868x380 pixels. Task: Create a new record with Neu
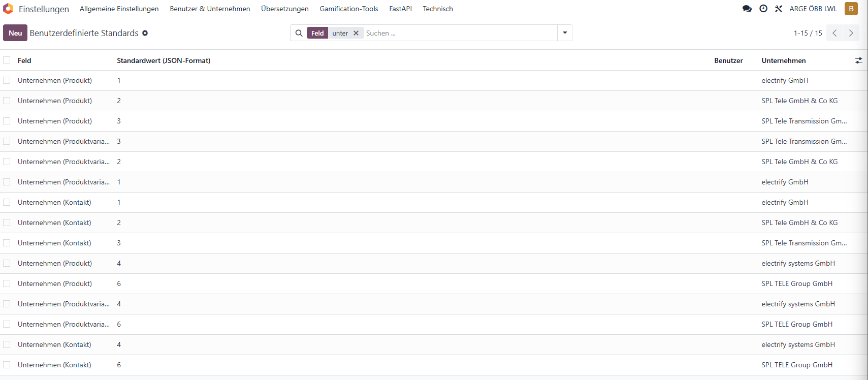(x=15, y=33)
